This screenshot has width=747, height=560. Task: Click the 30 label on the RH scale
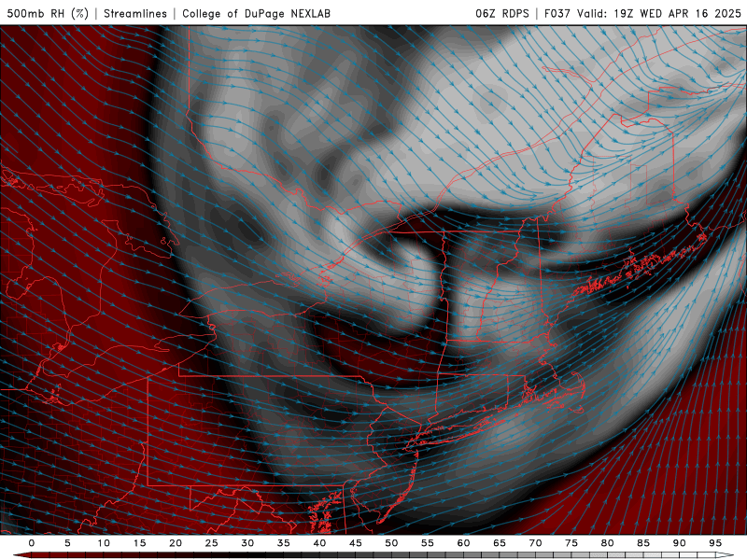247,543
